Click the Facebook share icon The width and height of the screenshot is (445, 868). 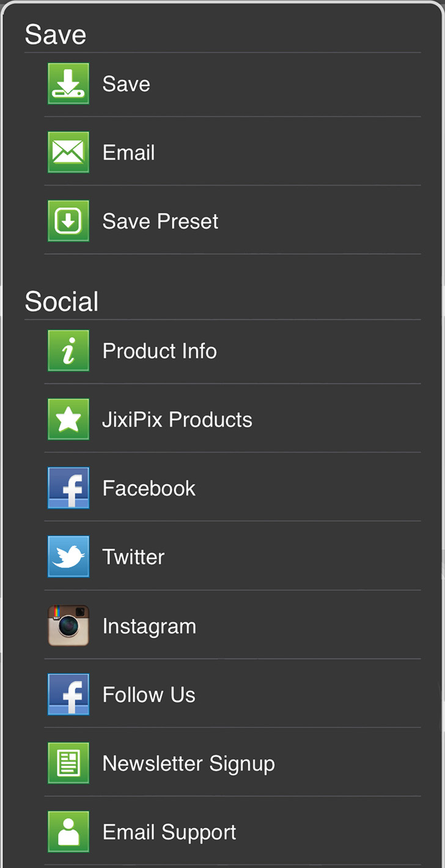[68, 488]
